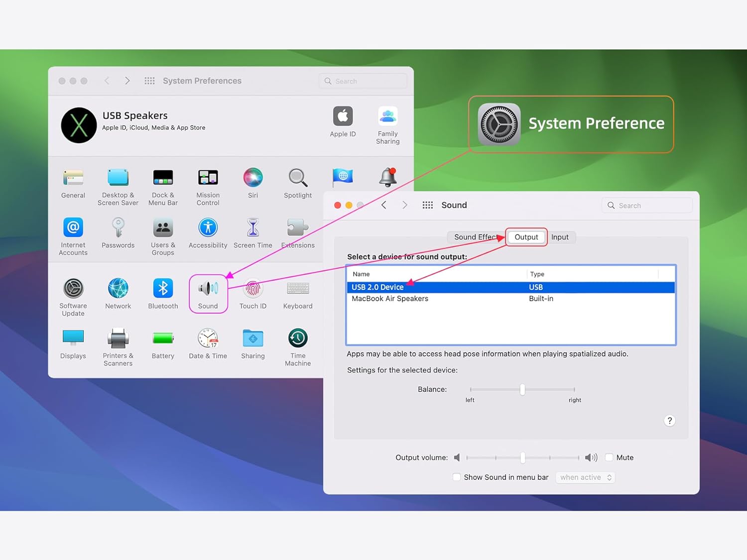Open Software Update preferences
Viewport: 747px width, 560px height.
pyautogui.click(x=73, y=297)
